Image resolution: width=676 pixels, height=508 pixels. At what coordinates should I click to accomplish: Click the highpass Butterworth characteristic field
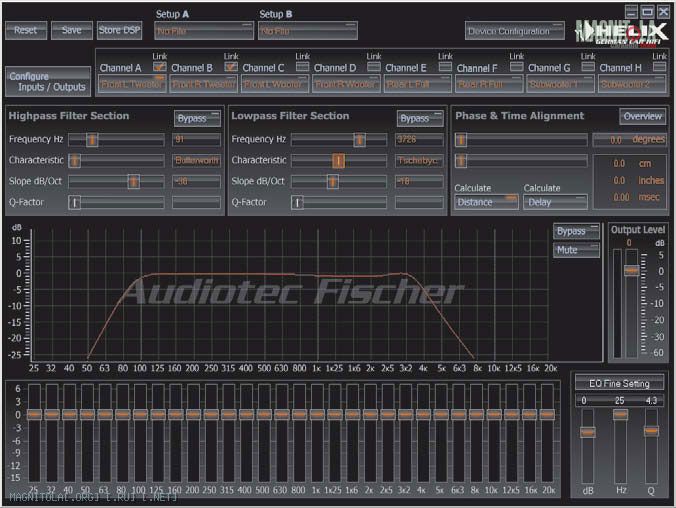tap(196, 160)
